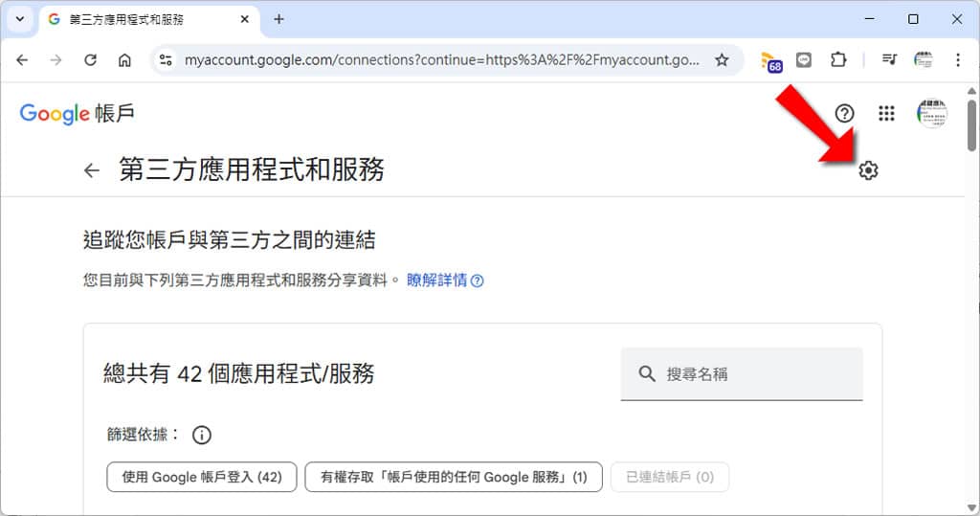Click the scrollbar up arrow

[972, 91]
